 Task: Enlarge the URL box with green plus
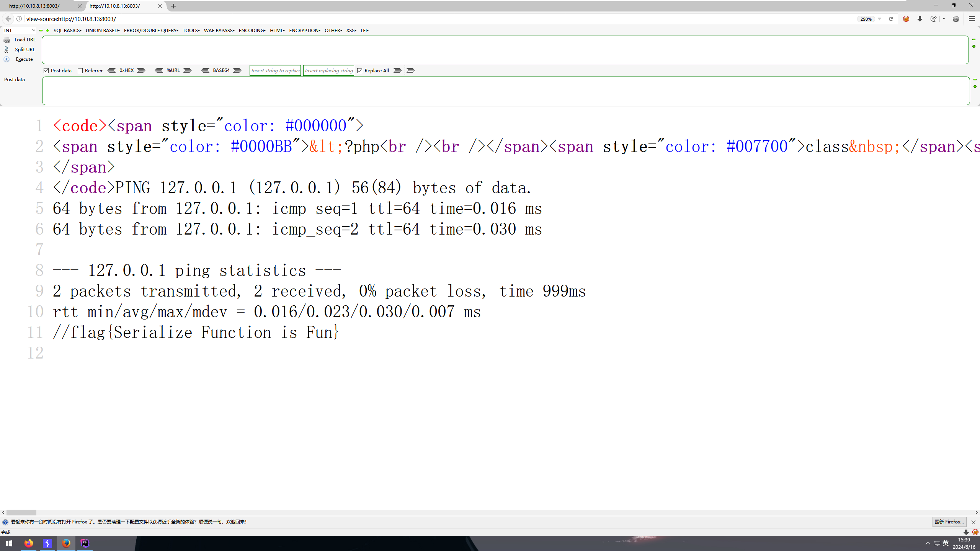click(974, 46)
